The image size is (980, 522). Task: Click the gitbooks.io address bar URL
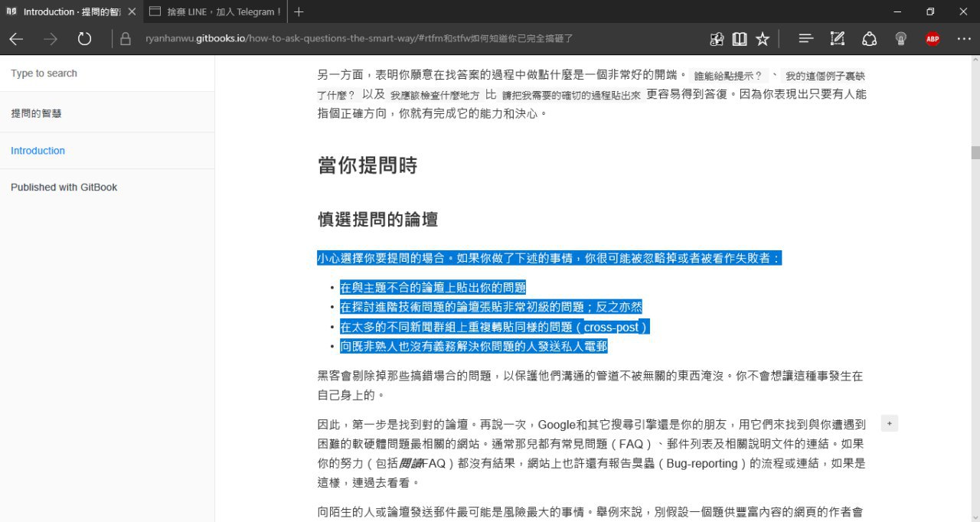pos(360,39)
